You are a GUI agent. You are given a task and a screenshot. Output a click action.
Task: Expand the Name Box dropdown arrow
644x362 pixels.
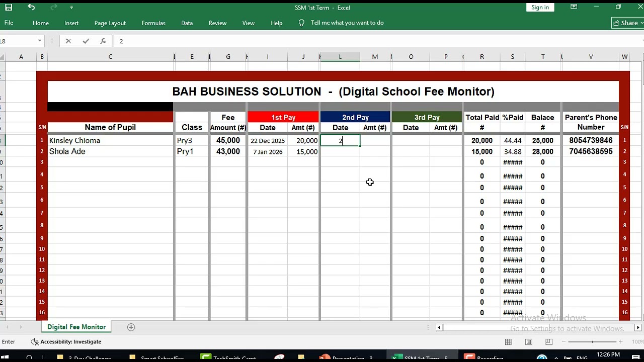(x=40, y=41)
